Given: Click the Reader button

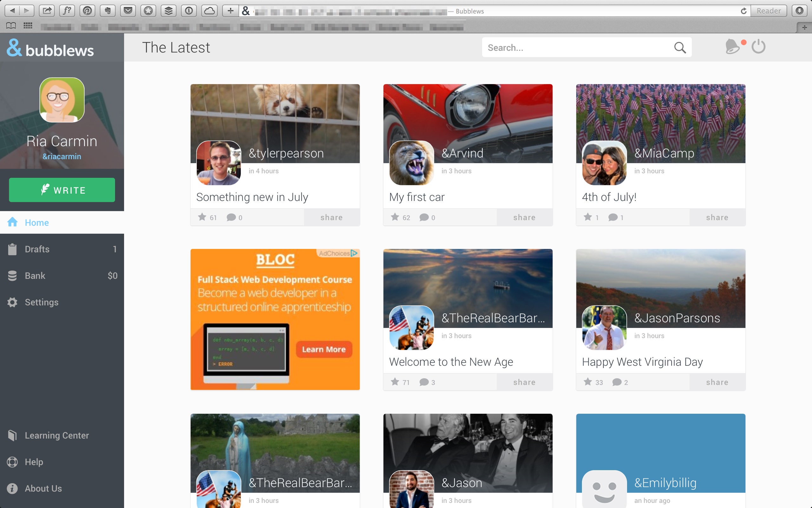Looking at the screenshot, I should pos(768,11).
